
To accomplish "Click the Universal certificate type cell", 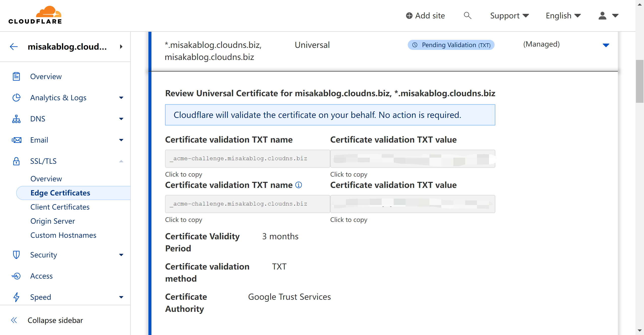I will 312,45.
